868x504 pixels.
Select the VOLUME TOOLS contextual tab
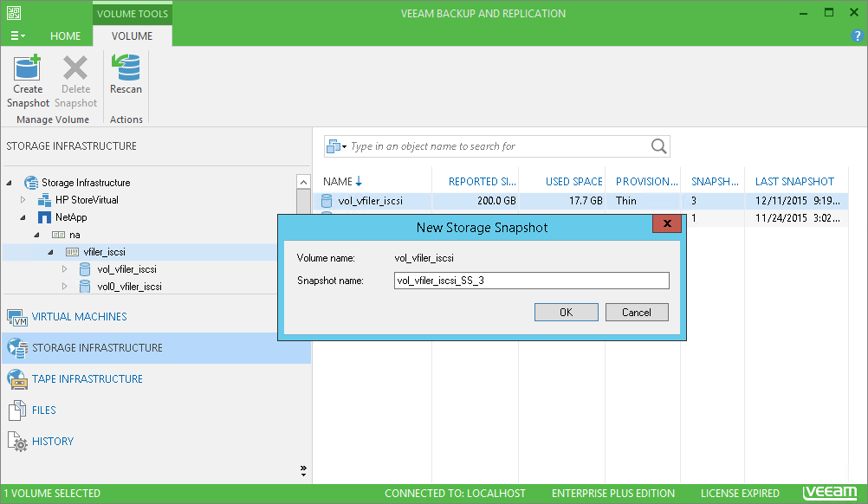point(133,14)
